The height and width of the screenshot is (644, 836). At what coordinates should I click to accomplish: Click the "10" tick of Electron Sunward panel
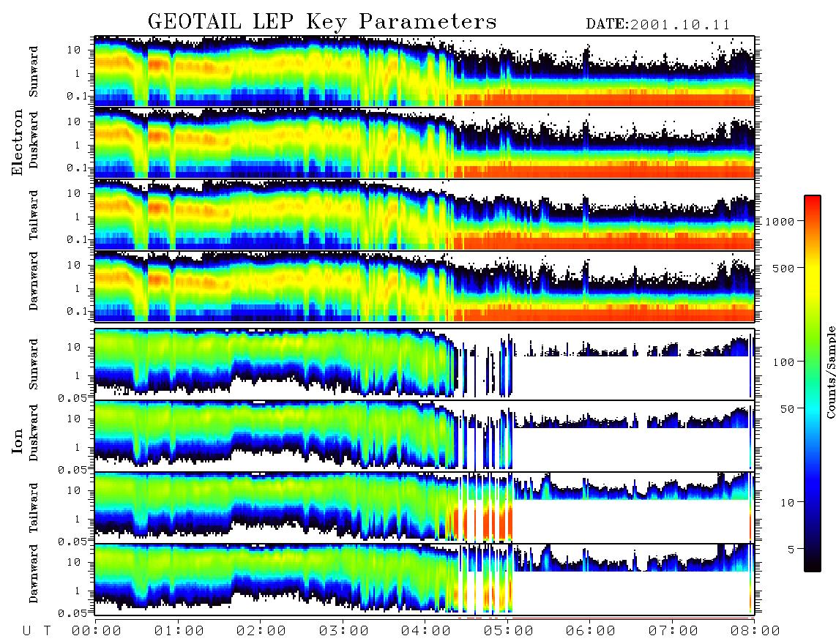coord(74,50)
